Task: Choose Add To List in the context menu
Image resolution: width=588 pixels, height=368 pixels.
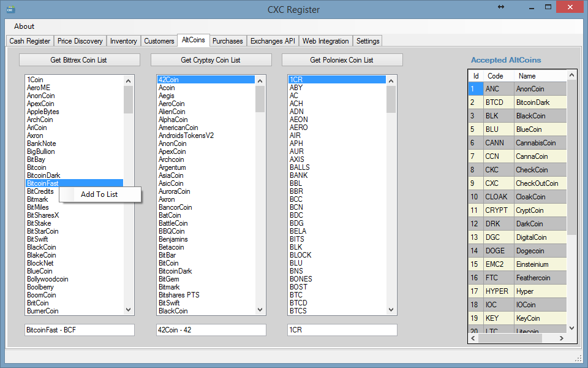Action: click(x=100, y=194)
